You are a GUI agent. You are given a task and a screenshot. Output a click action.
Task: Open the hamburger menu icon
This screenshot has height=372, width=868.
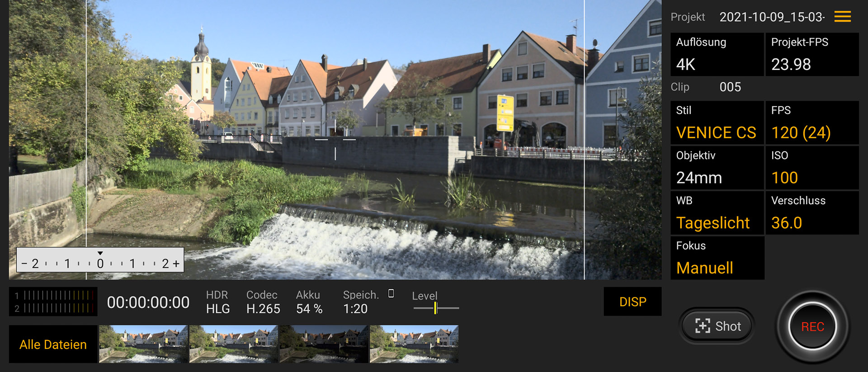(842, 17)
